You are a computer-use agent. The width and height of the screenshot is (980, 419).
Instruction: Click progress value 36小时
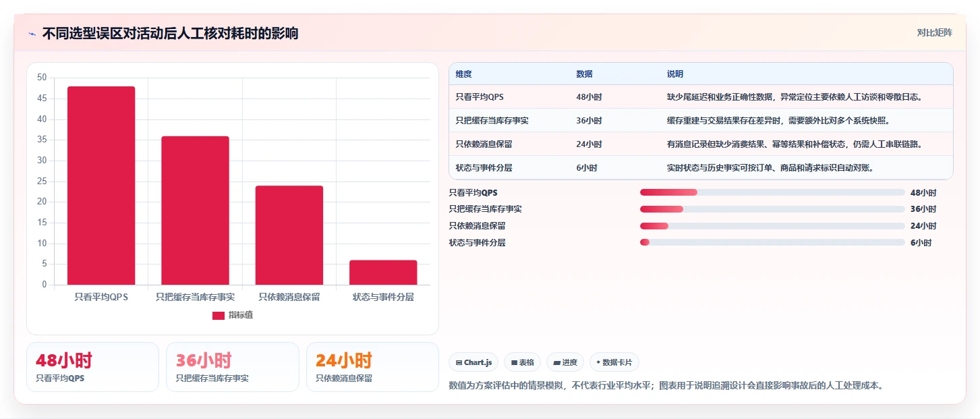coord(923,209)
